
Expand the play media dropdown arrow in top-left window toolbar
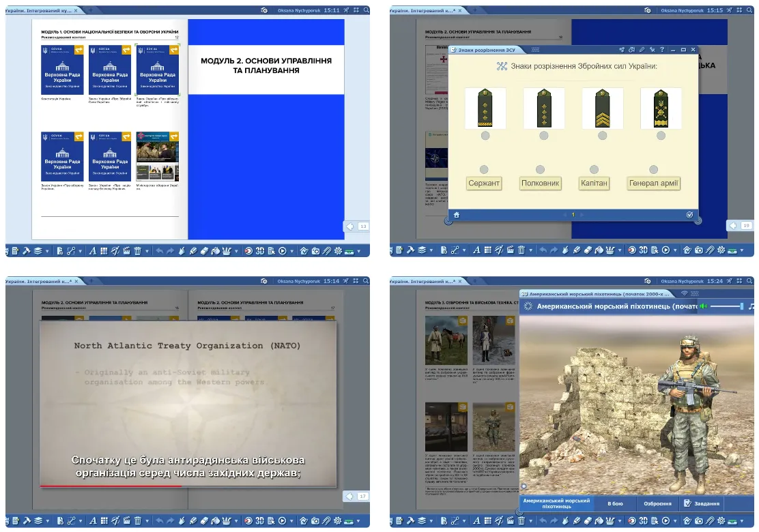coord(292,252)
